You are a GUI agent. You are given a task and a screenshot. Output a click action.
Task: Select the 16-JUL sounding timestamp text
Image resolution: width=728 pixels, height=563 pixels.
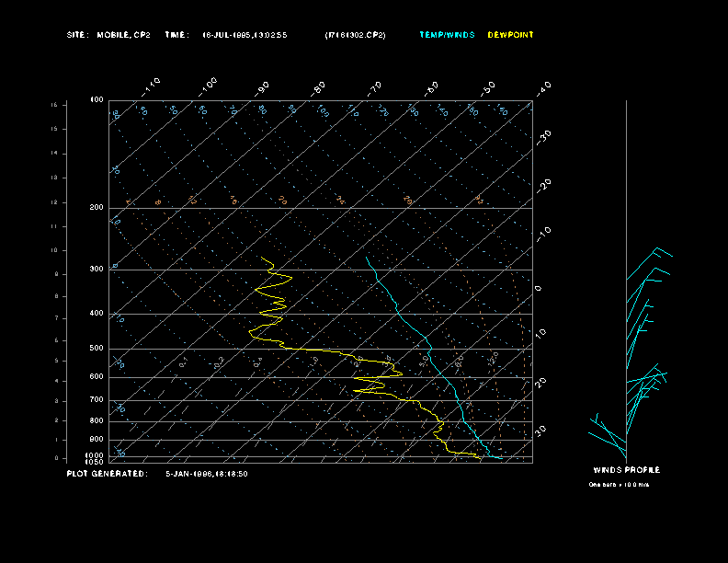[245, 35]
